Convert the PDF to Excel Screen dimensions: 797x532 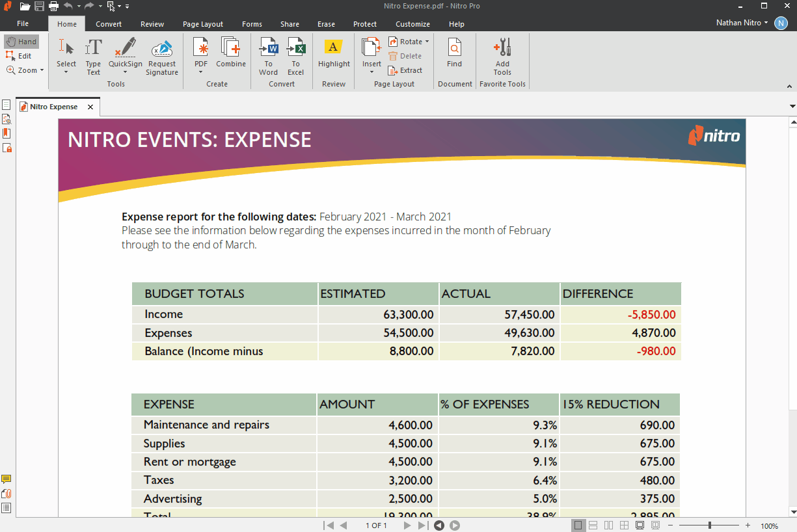pyautogui.click(x=295, y=49)
